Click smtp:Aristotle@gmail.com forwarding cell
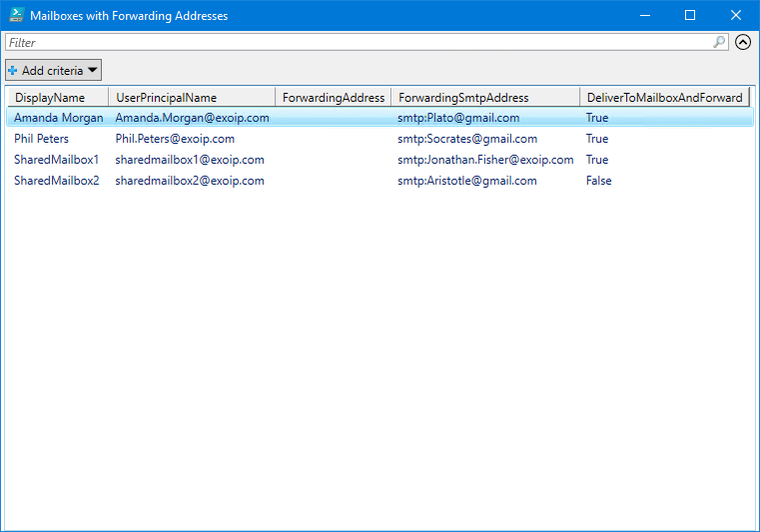 [466, 181]
